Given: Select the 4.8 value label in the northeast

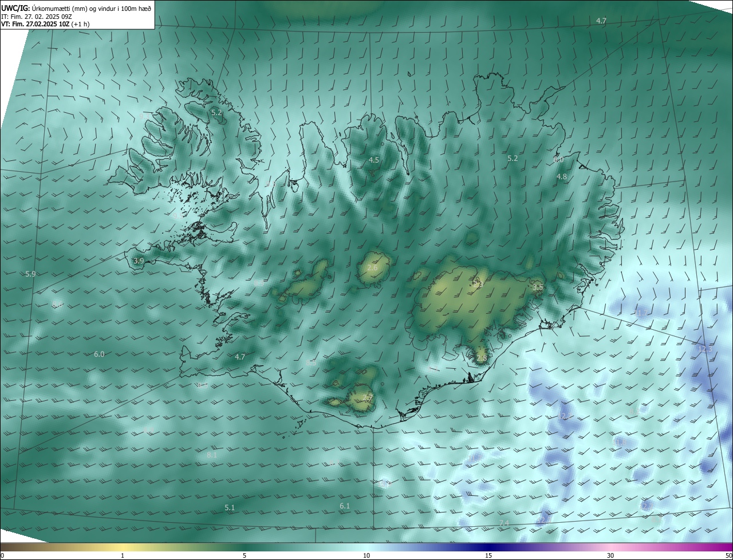Looking at the screenshot, I should (561, 178).
